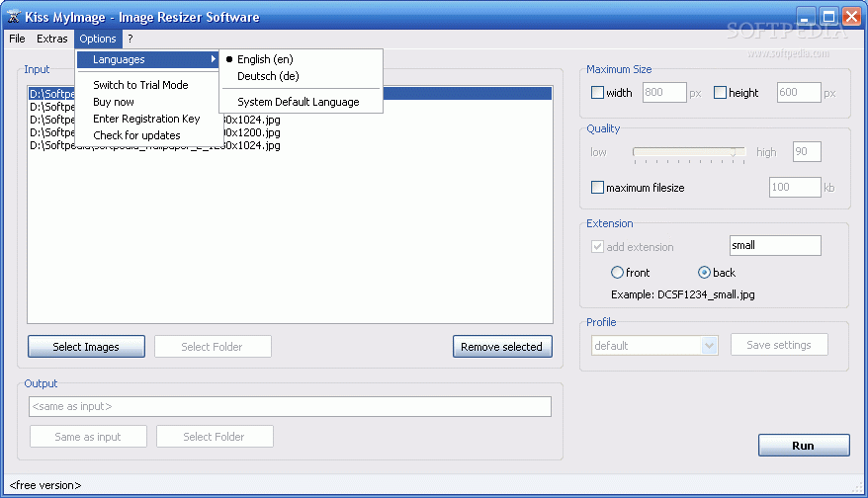Click the extension text field containing small

click(775, 246)
